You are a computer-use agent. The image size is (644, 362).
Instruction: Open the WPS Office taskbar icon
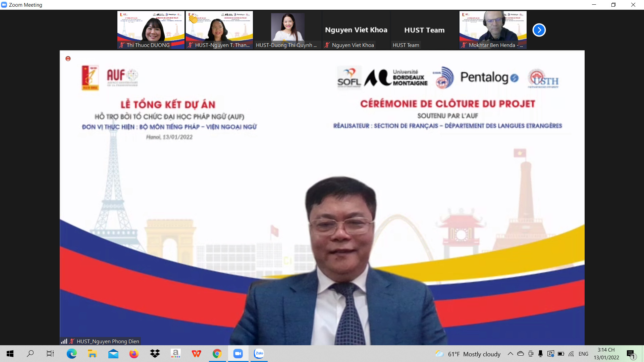(x=196, y=354)
